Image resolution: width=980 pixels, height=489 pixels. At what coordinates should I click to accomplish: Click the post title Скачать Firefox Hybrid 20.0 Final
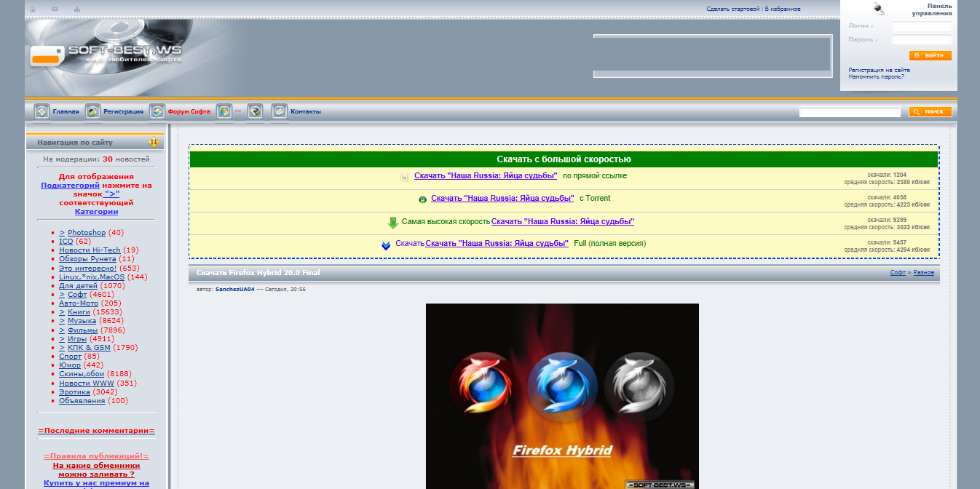coord(258,273)
